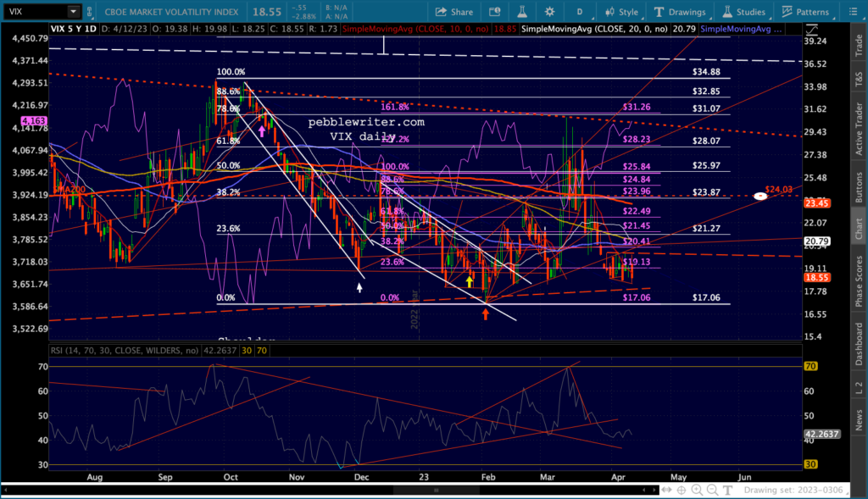Click the 18.55 last price in header
The image size is (868, 499).
pyautogui.click(x=267, y=12)
